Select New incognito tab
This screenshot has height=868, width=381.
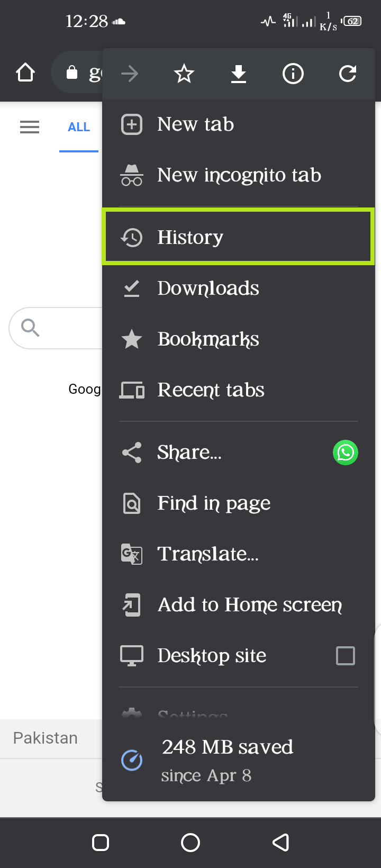pos(238,175)
